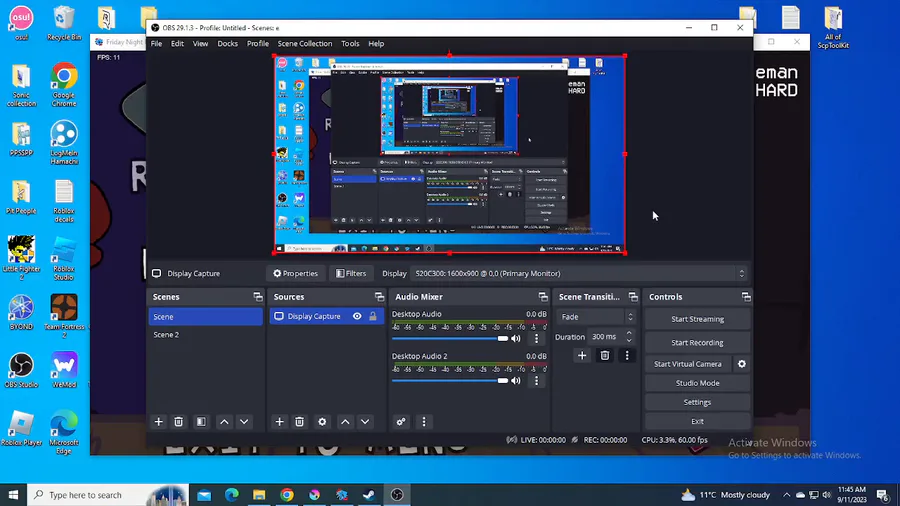
Task: Open Steam from the taskbar
Action: (369, 495)
